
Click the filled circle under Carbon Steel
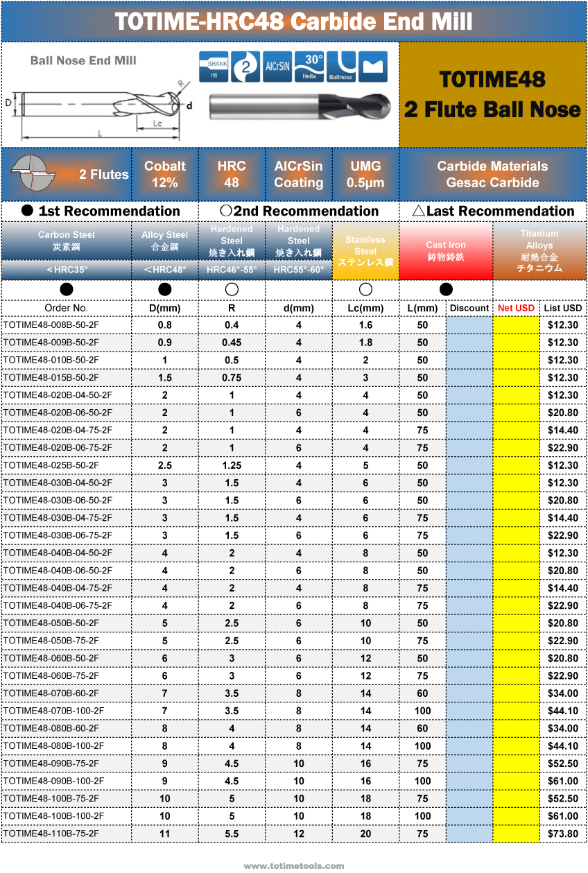(67, 289)
